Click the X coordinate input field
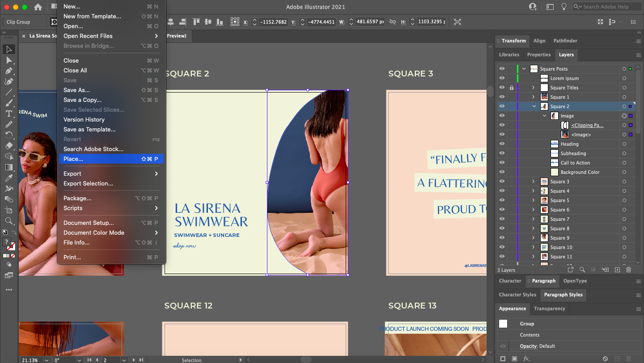The image size is (644, 363). point(273,21)
